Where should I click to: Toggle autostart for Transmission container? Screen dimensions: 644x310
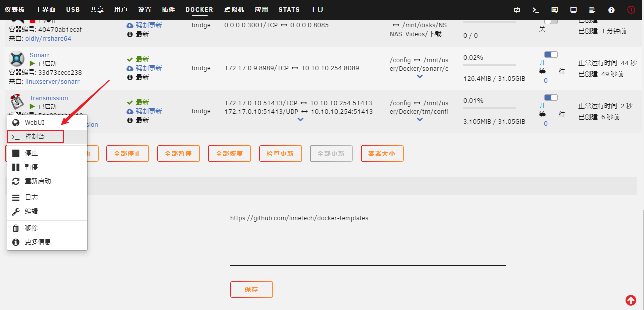coord(550,97)
